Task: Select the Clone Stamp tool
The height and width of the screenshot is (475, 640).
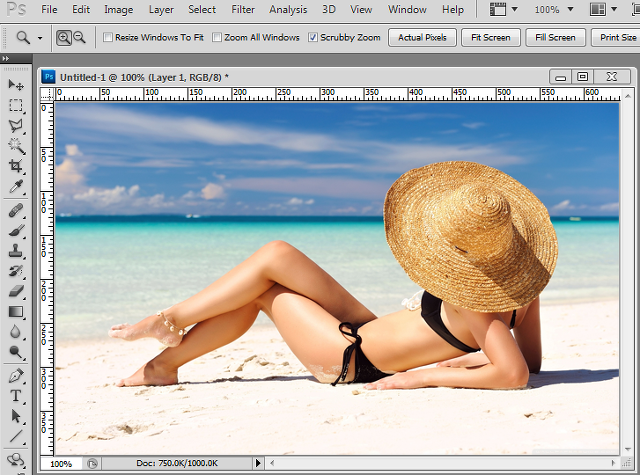Action: coord(16,251)
